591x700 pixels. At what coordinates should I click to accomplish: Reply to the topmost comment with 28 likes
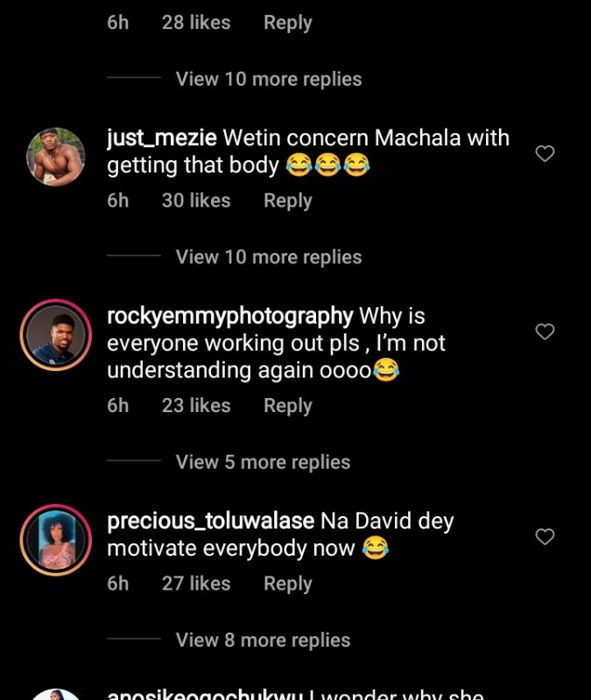(287, 23)
